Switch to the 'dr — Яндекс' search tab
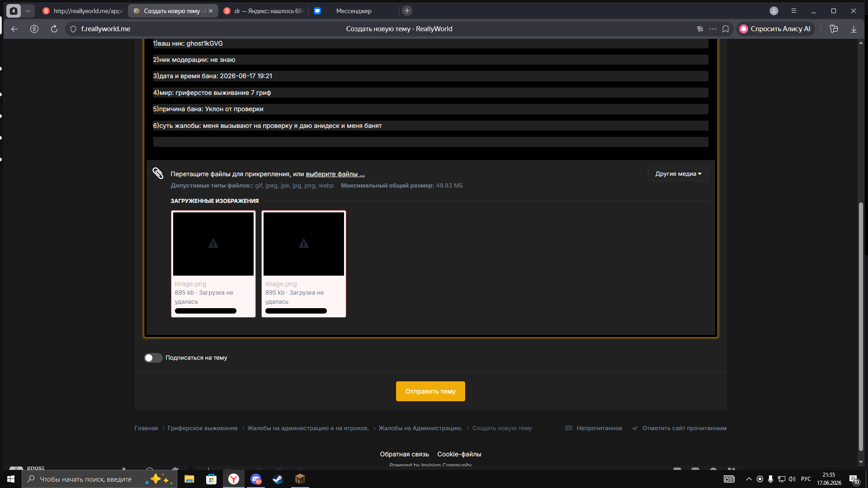Screen dimensions: 868x488 point(264,11)
